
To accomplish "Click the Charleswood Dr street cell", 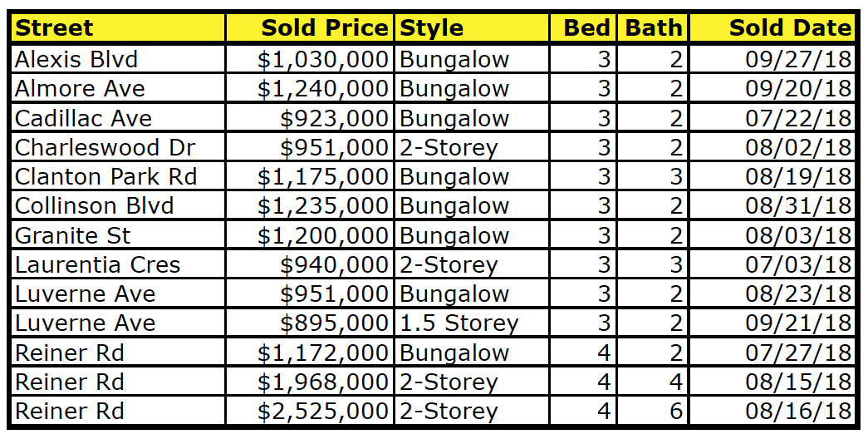I will point(119,147).
